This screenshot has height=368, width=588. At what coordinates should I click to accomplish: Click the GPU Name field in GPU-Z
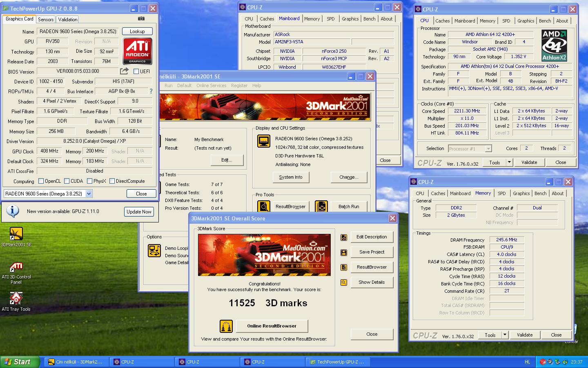coord(78,31)
